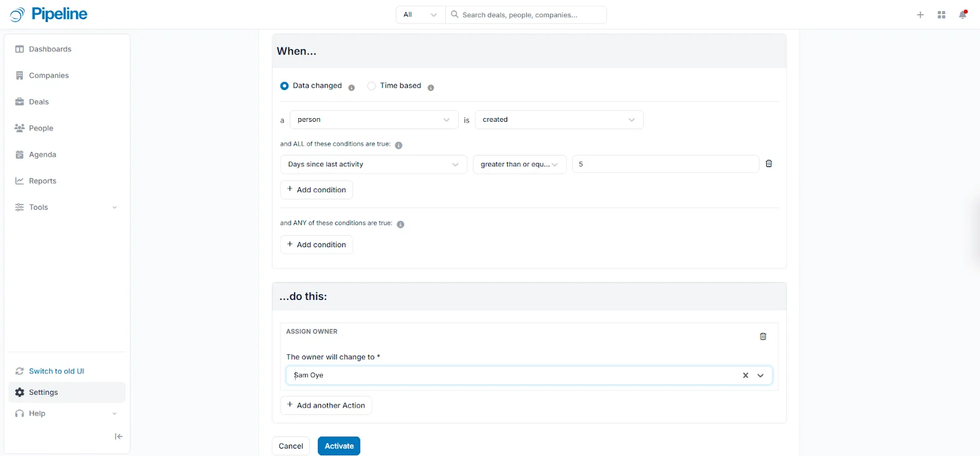The width and height of the screenshot is (980, 456).
Task: Open the plus quick-add icon in header
Action: click(x=920, y=15)
